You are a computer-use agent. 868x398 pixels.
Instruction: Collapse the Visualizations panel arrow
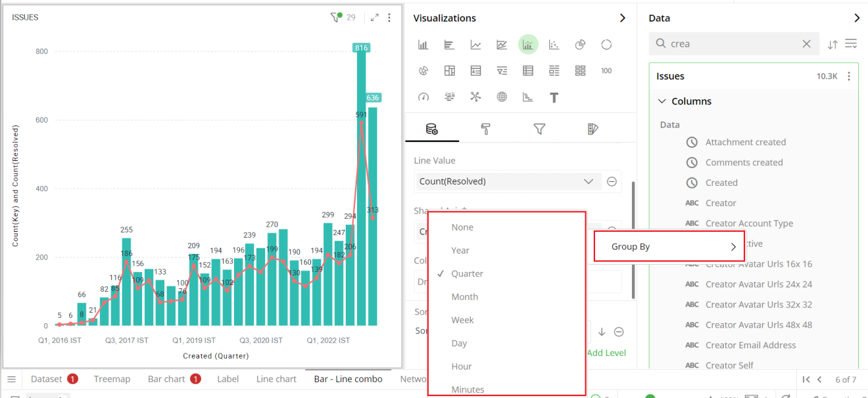[x=623, y=18]
